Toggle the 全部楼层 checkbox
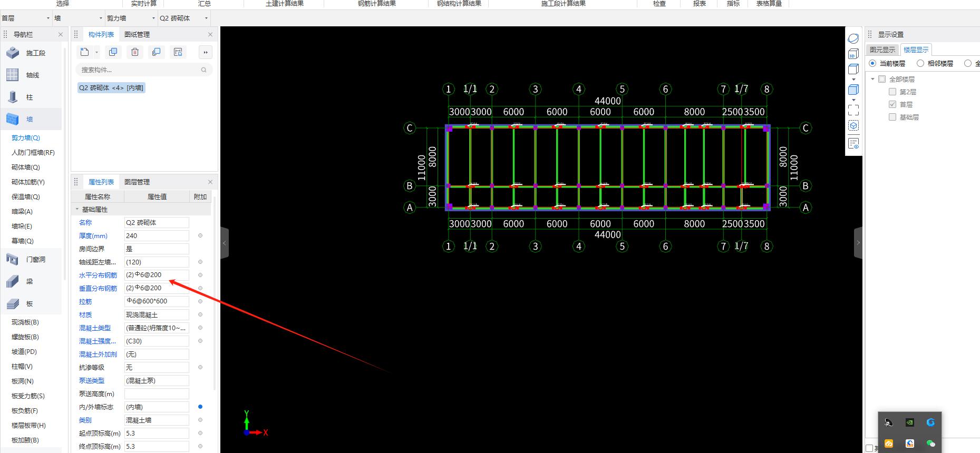 point(882,79)
